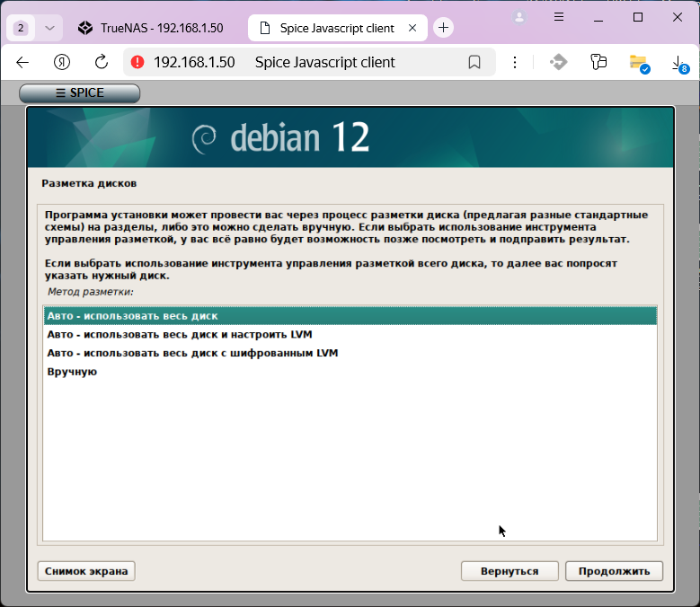Click the 'Снимок экрана' button
Viewport: 700px width, 607px height.
click(86, 571)
